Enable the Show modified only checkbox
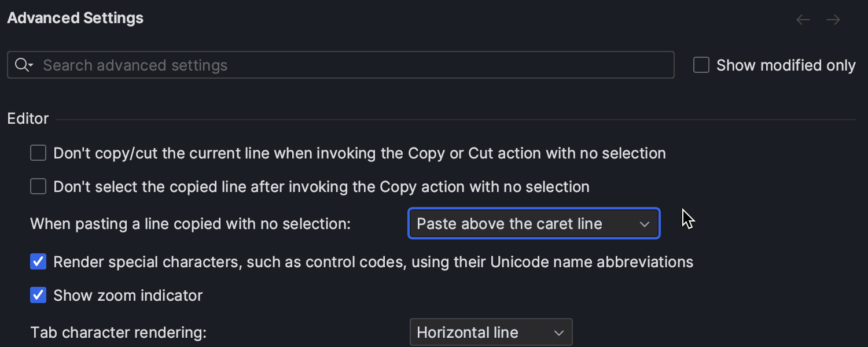The width and height of the screenshot is (868, 347). pos(701,65)
